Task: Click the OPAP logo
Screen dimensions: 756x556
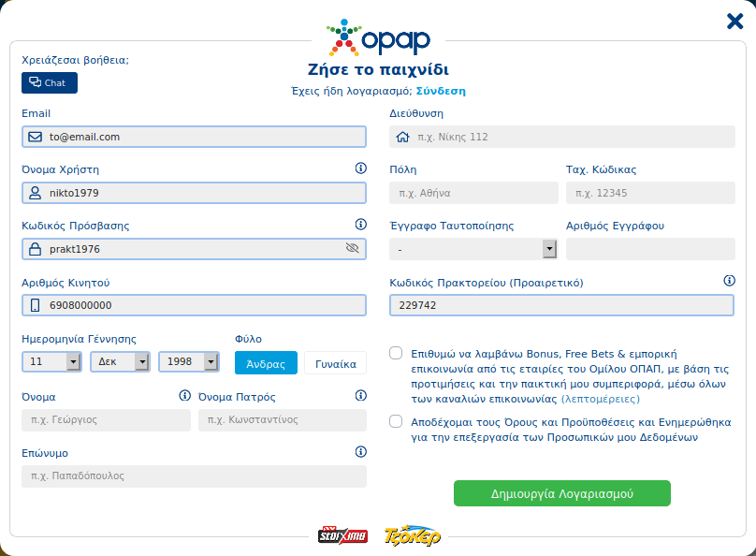Action: (x=378, y=37)
